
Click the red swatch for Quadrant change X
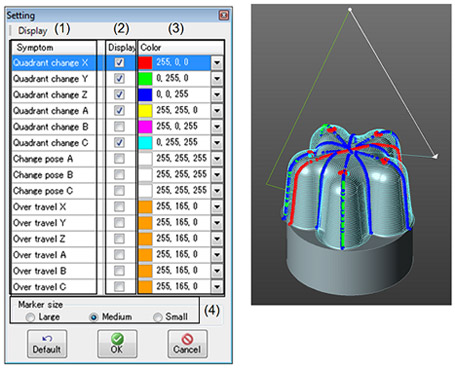point(145,62)
